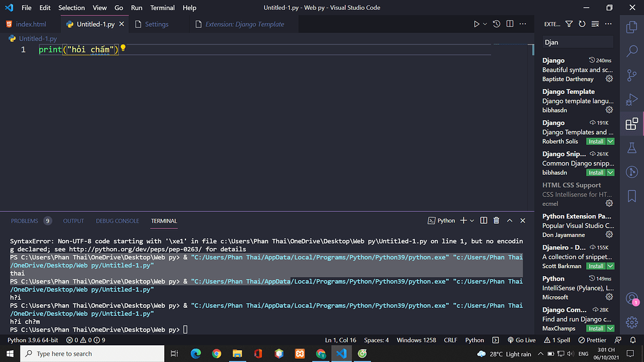Open the File menu
This screenshot has height=362, width=644.
[x=26, y=8]
